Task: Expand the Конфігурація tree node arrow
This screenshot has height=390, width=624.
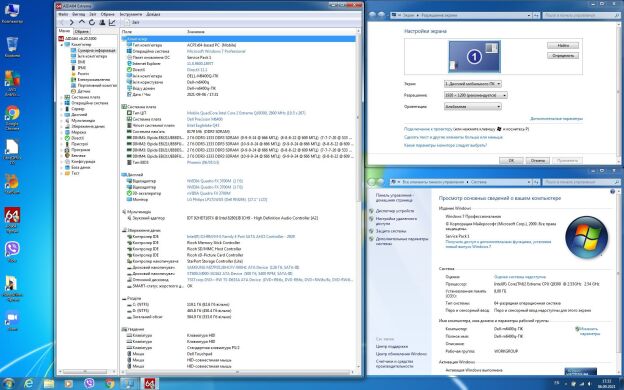Action: click(62, 162)
